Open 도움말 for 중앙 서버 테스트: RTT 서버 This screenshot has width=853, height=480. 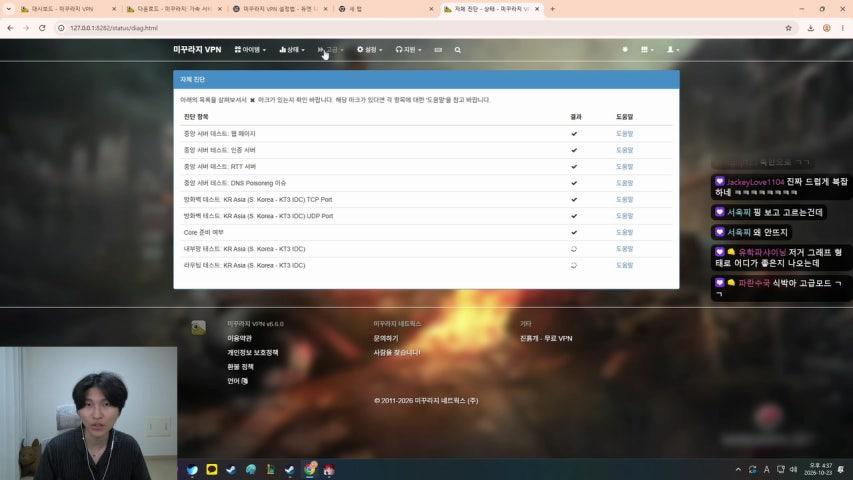(625, 167)
